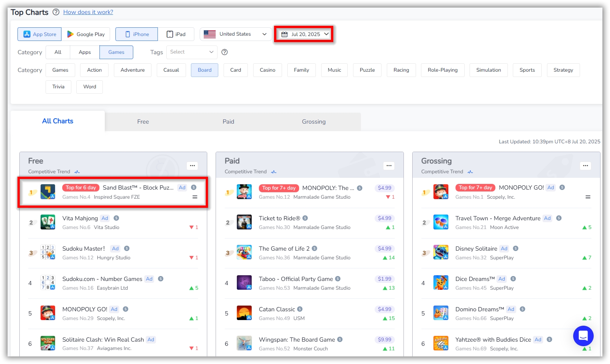This screenshot has width=610, height=364.
Task: Filter by the Trivia subcategory
Action: point(58,87)
